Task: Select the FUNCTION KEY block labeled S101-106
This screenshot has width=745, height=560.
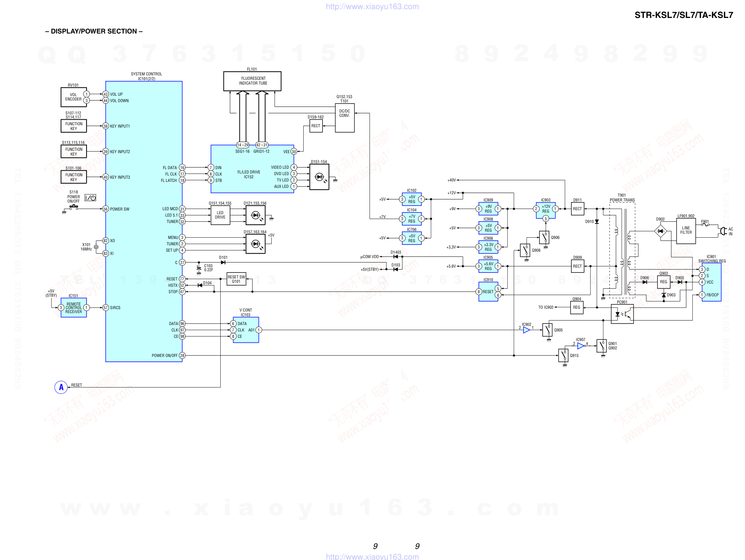Action: 74,177
